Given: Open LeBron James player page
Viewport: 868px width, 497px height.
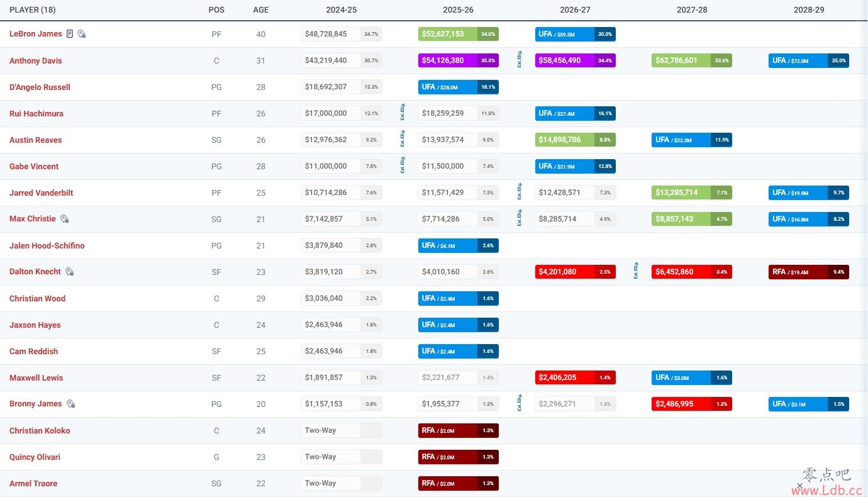Looking at the screenshot, I should click(36, 34).
